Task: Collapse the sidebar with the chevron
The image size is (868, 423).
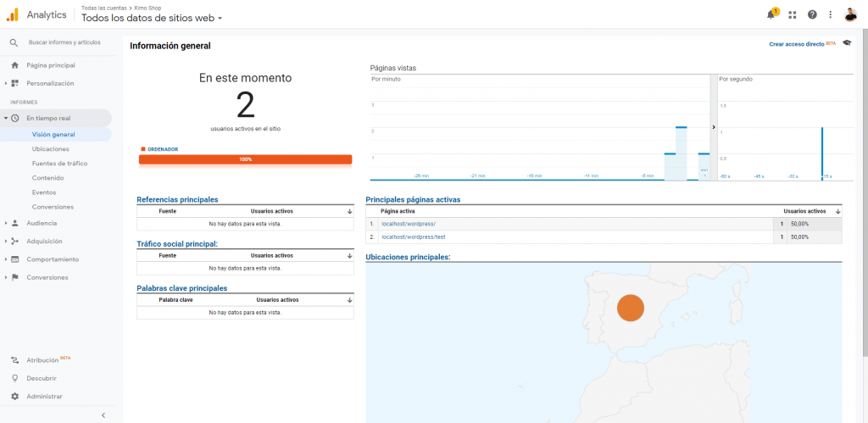Action: point(103,415)
